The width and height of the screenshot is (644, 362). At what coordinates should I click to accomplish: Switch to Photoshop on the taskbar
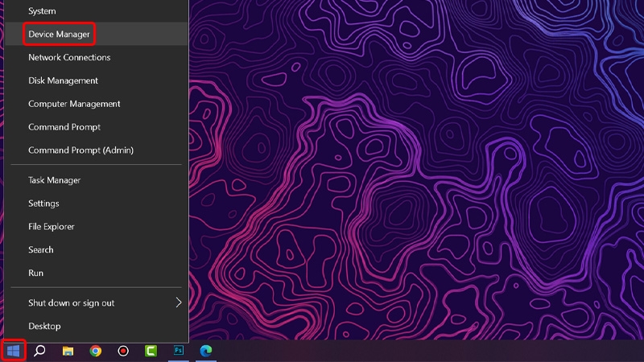coord(178,351)
